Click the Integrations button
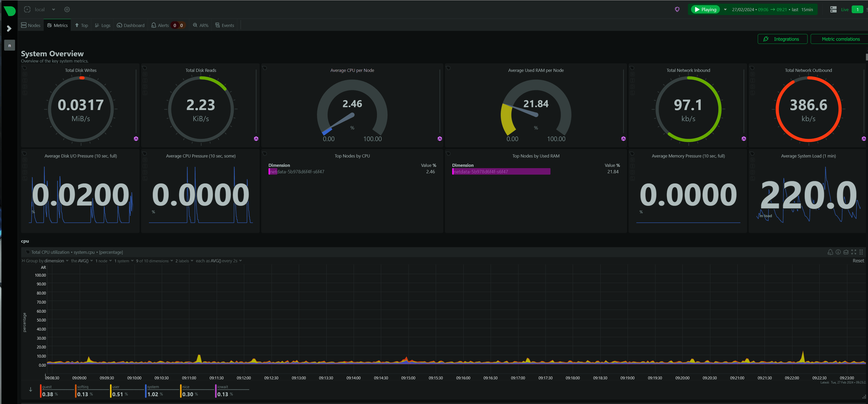Image resolution: width=868 pixels, height=404 pixels. pyautogui.click(x=782, y=39)
